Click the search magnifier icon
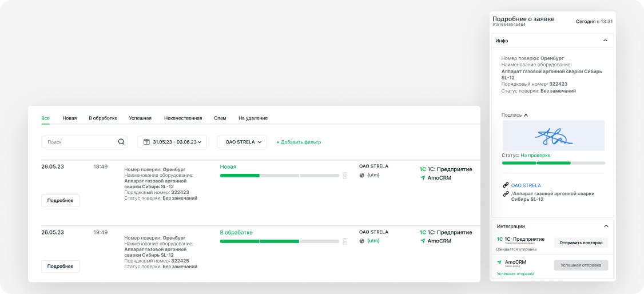Image resolution: width=644 pixels, height=294 pixels. (121, 142)
